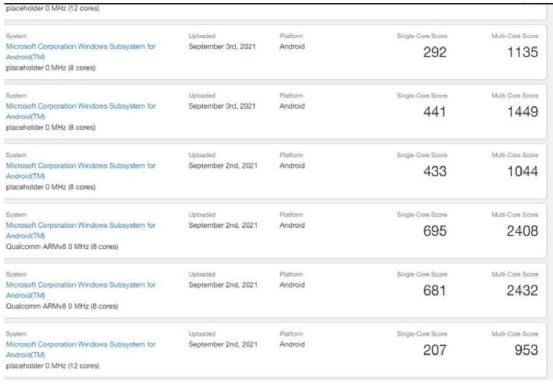The image size is (553, 384).
Task: Select the multi-core score 2408
Action: pos(523,231)
